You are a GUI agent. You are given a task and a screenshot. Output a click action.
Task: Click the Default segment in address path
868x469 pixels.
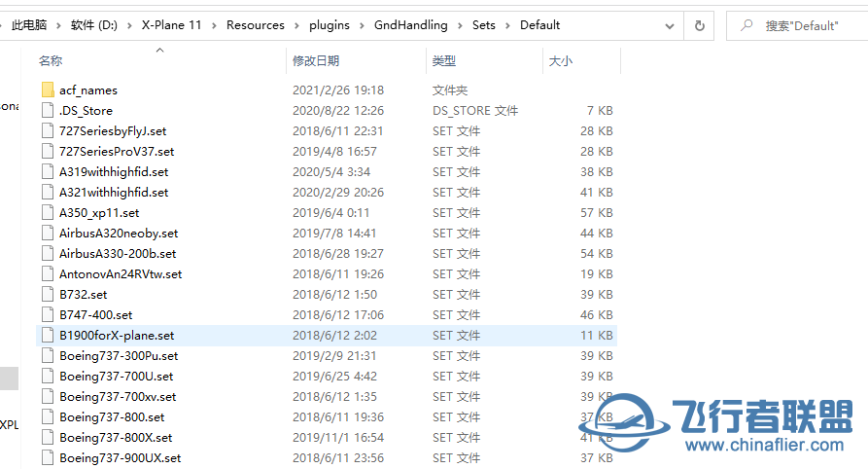click(539, 25)
